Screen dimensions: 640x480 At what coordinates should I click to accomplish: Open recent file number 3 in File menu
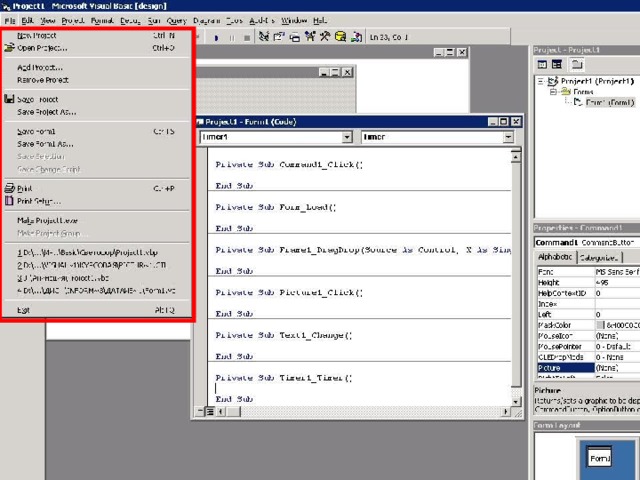click(96, 278)
